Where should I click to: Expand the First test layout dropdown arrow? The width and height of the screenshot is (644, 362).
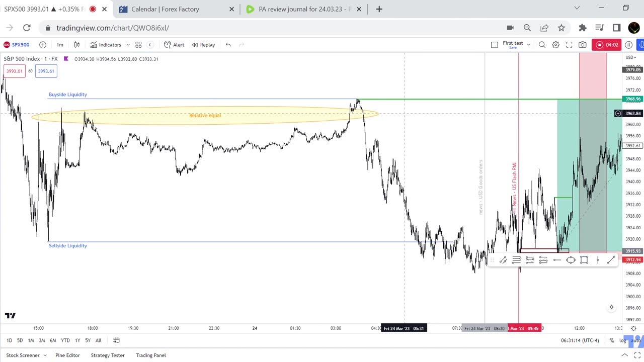(528, 45)
